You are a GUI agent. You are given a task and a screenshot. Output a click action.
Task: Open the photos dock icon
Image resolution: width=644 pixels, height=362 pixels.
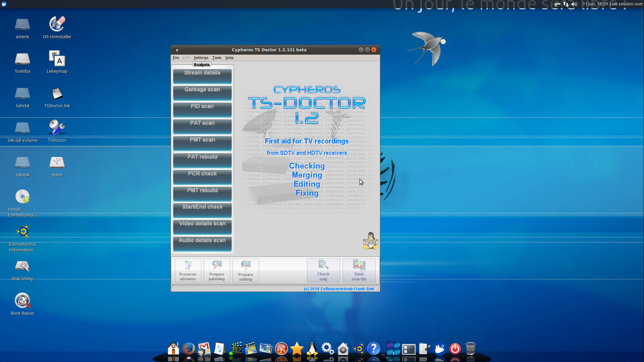pos(266,349)
